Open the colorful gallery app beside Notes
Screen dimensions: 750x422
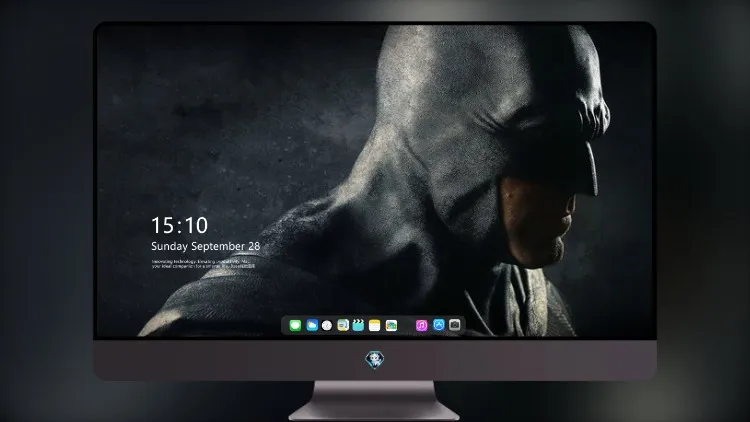point(391,325)
